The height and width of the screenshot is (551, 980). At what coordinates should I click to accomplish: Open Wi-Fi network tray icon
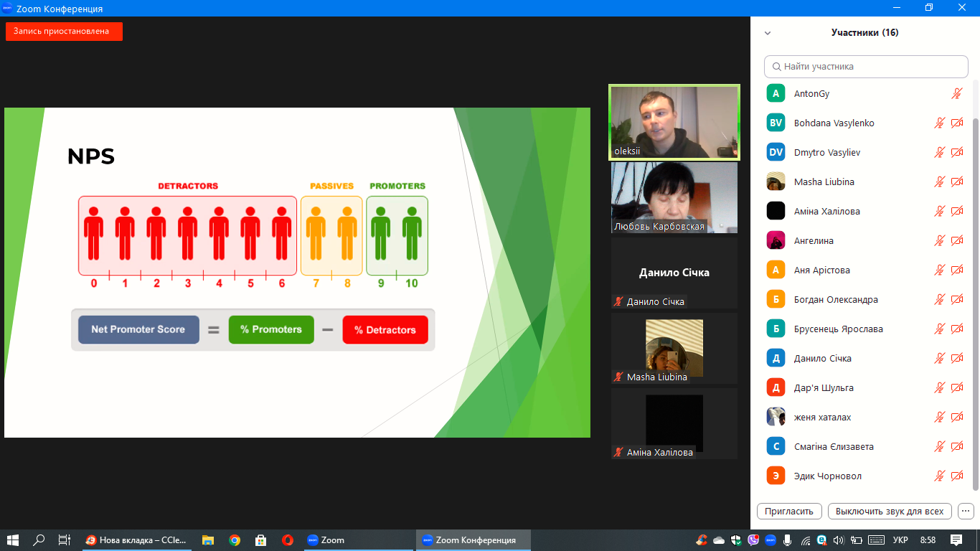pos(805,540)
